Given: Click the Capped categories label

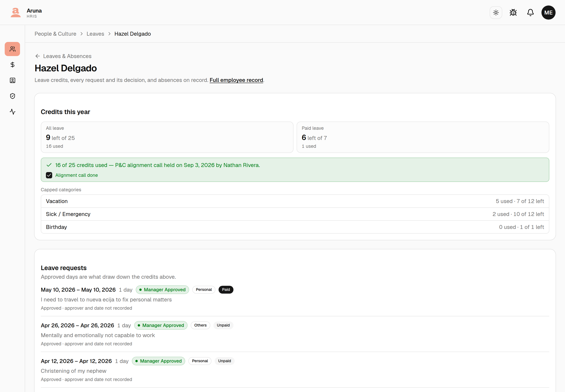Looking at the screenshot, I should click(61, 190).
